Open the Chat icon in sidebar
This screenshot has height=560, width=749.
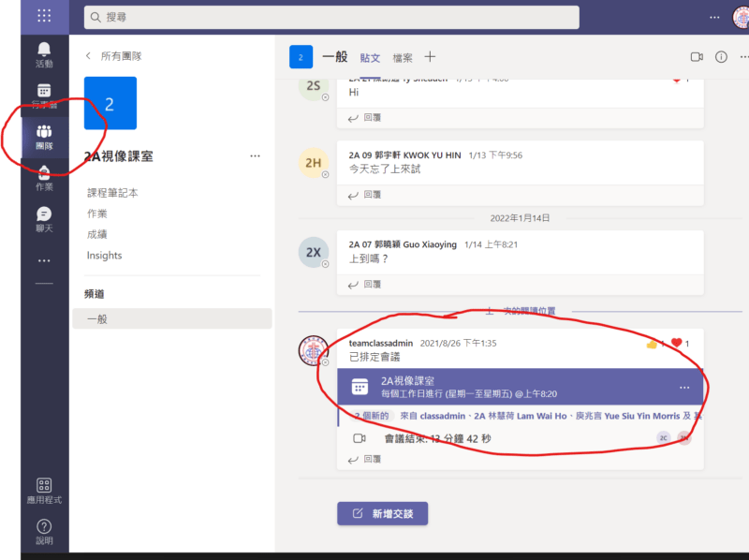pos(44,219)
